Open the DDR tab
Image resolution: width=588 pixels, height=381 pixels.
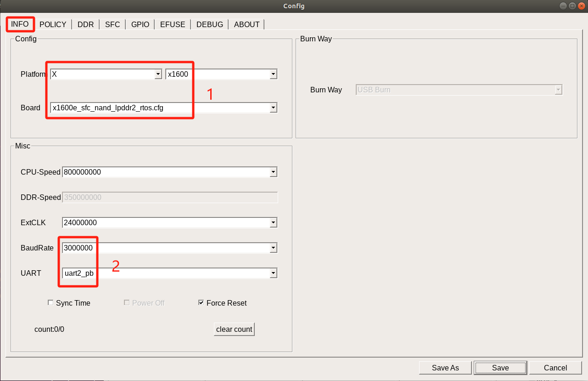(85, 24)
